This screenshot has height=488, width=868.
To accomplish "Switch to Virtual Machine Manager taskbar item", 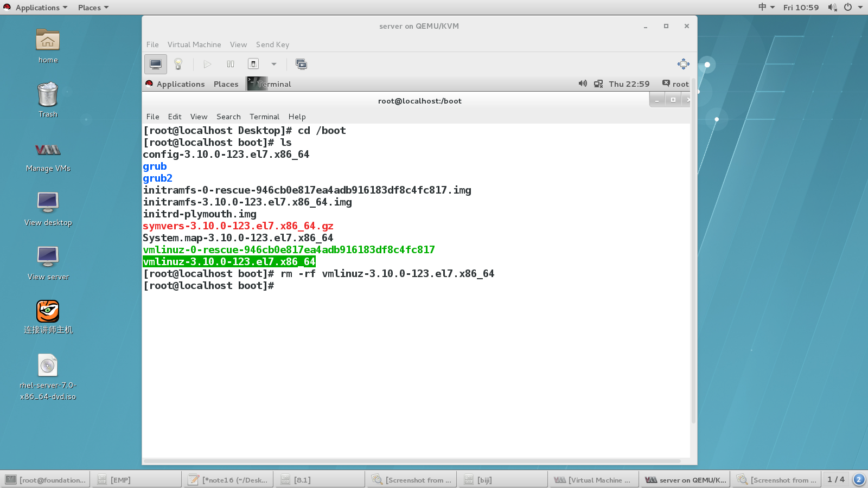I will point(594,480).
